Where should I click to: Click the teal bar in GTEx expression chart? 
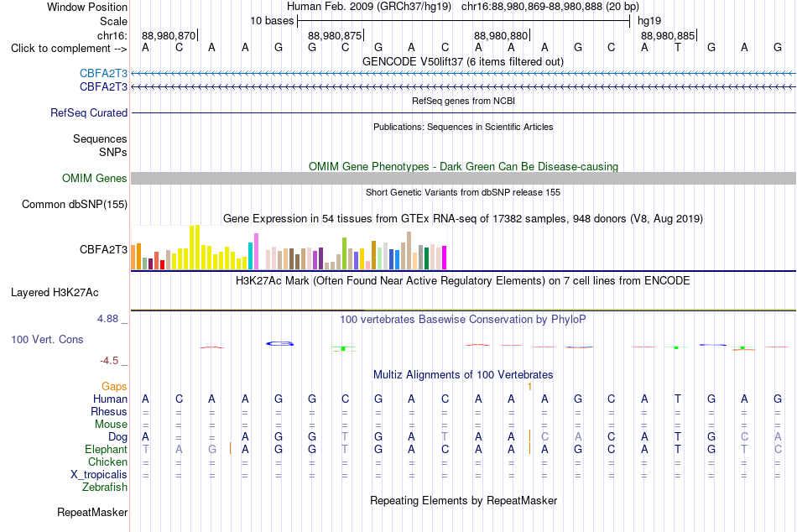click(250, 256)
